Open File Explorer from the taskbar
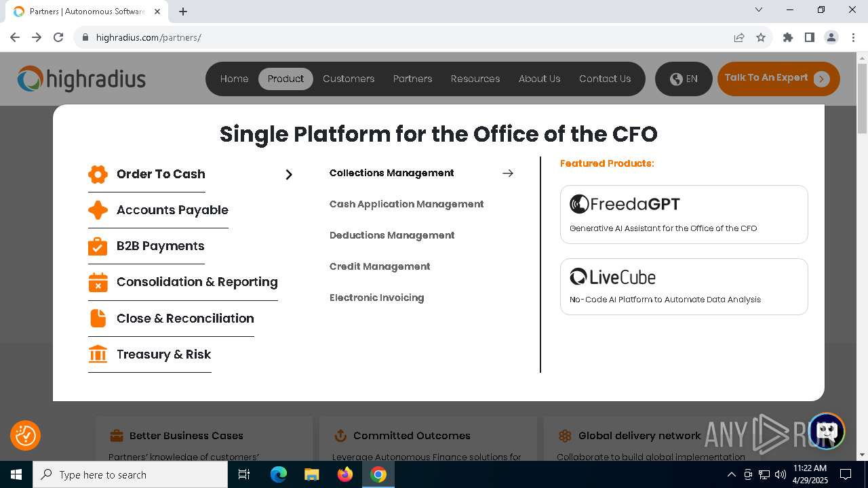 click(312, 474)
